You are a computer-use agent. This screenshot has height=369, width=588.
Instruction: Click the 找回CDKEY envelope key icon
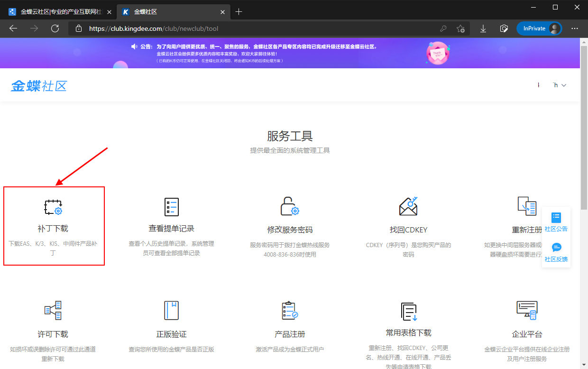[x=408, y=207]
